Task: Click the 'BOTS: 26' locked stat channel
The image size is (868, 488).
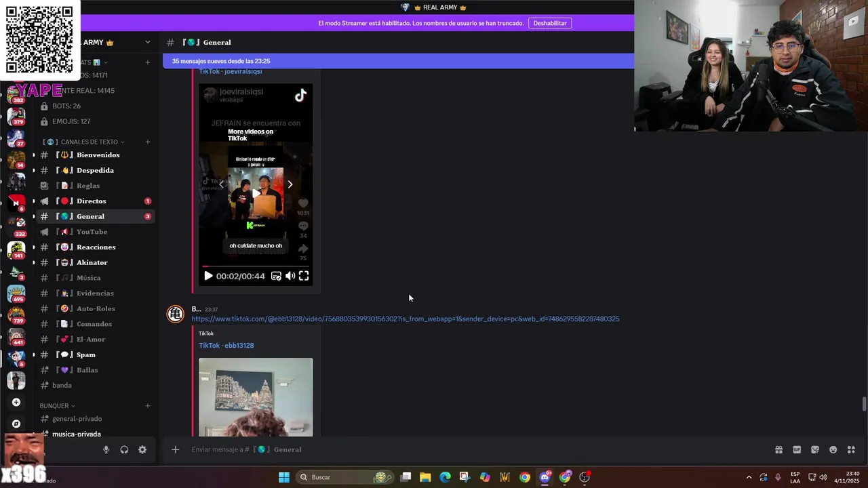Action: pyautogui.click(x=96, y=106)
